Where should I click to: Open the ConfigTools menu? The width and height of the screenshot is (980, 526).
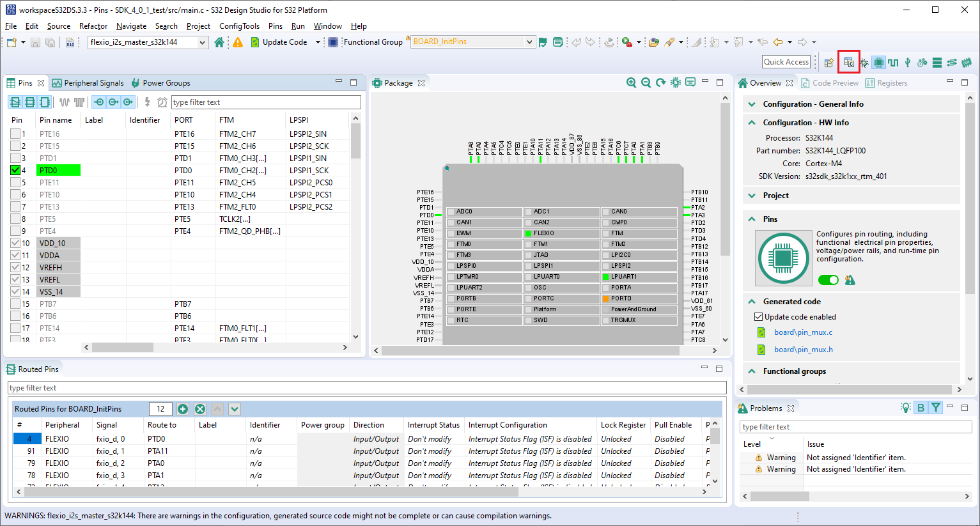[x=239, y=26]
